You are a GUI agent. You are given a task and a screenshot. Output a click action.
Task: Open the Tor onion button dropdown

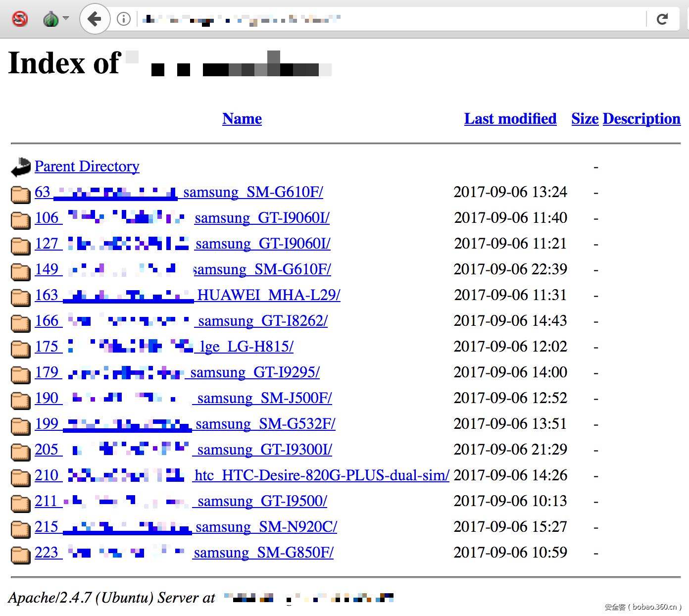click(55, 19)
